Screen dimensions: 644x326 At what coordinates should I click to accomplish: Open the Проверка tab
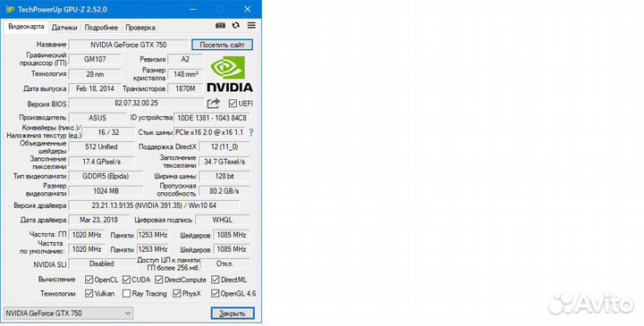coord(140,28)
